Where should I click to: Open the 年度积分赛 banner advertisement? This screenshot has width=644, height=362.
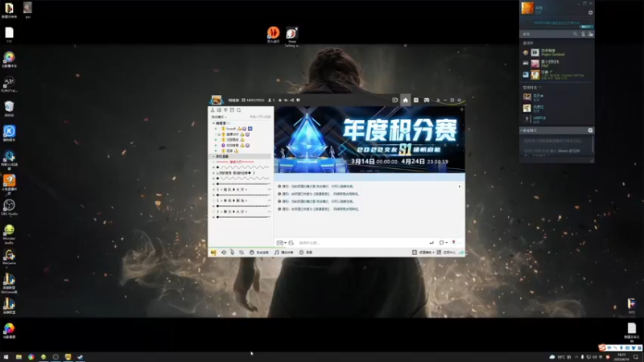(x=369, y=139)
